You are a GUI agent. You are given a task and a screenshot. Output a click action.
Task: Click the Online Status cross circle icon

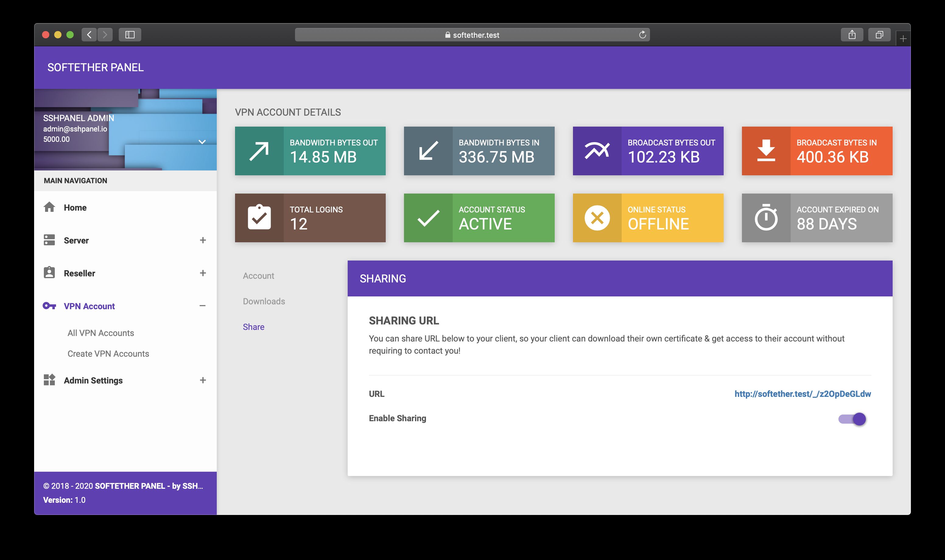tap(597, 218)
